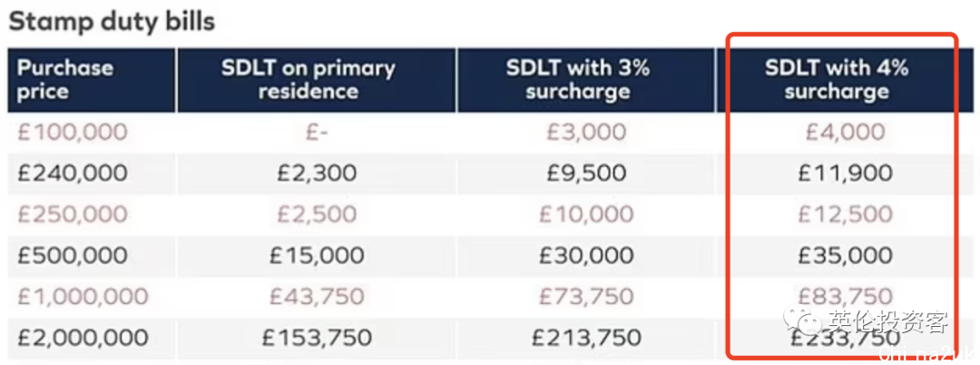Click the Stamp duty bills title
The height and width of the screenshot is (365, 980).
tap(112, 22)
